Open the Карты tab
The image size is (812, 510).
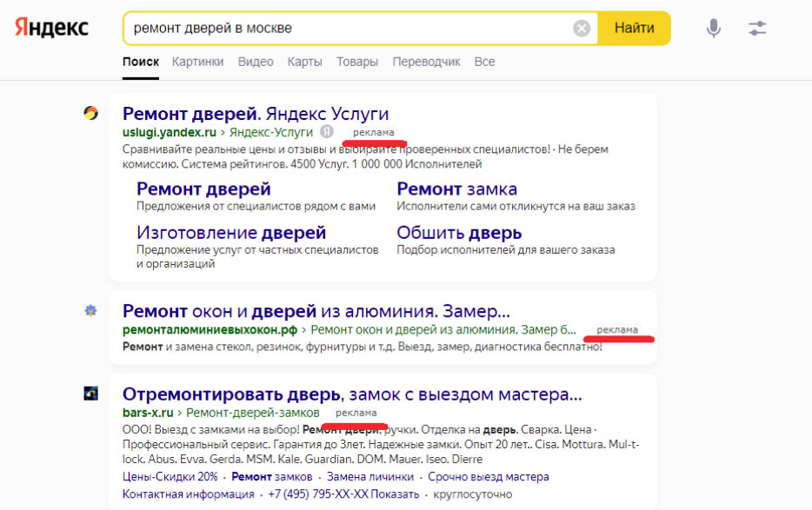304,62
